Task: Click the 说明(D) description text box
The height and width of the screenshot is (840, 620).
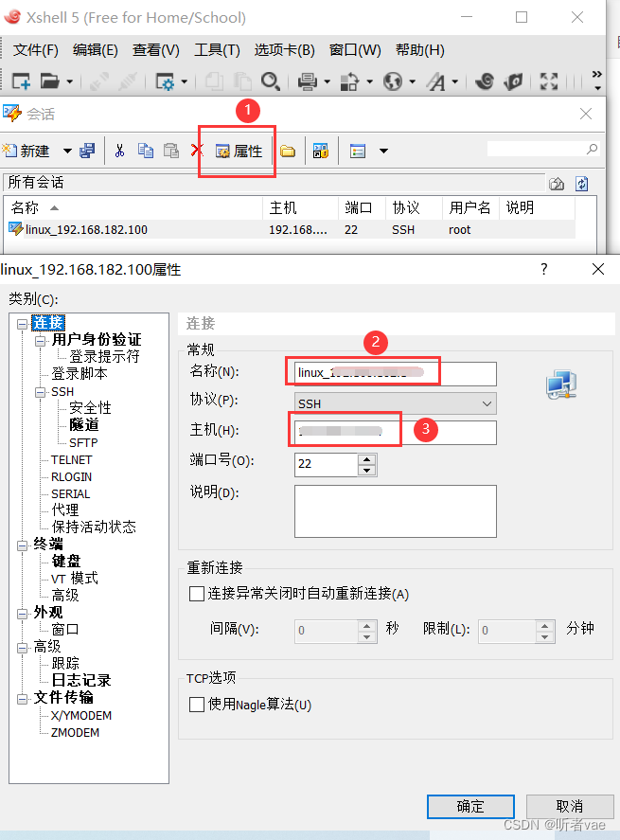Action: (x=395, y=511)
